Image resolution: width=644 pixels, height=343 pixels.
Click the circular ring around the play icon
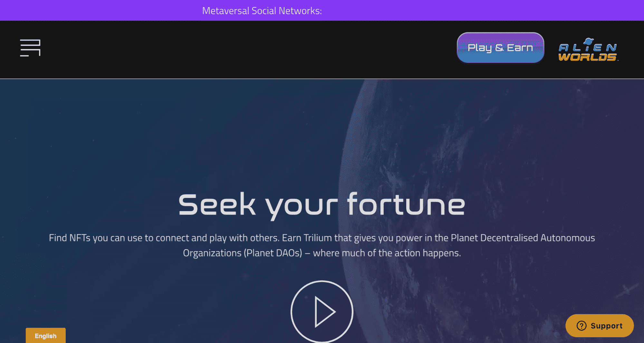pyautogui.click(x=322, y=311)
